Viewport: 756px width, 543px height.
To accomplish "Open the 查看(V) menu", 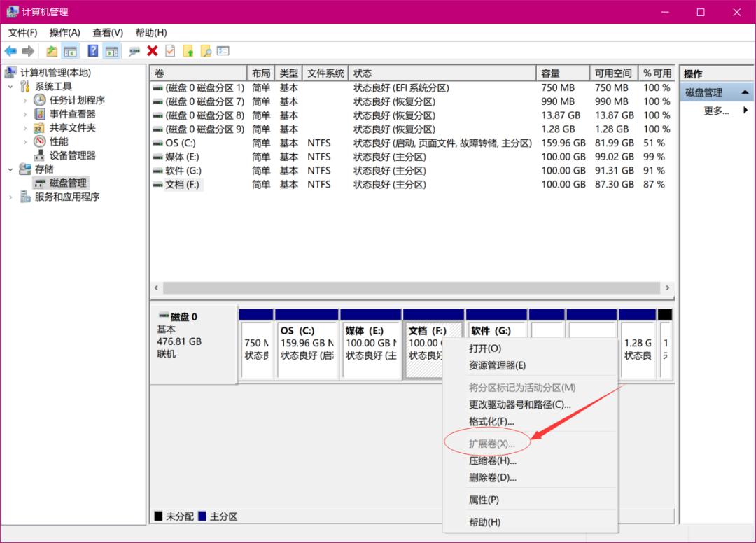I will tap(108, 33).
